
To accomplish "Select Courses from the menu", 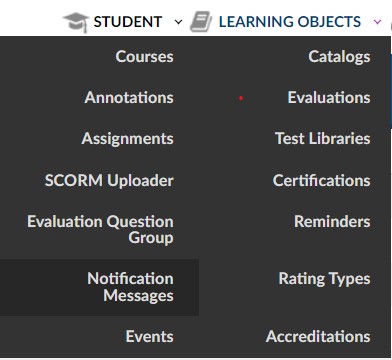I will [x=144, y=56].
